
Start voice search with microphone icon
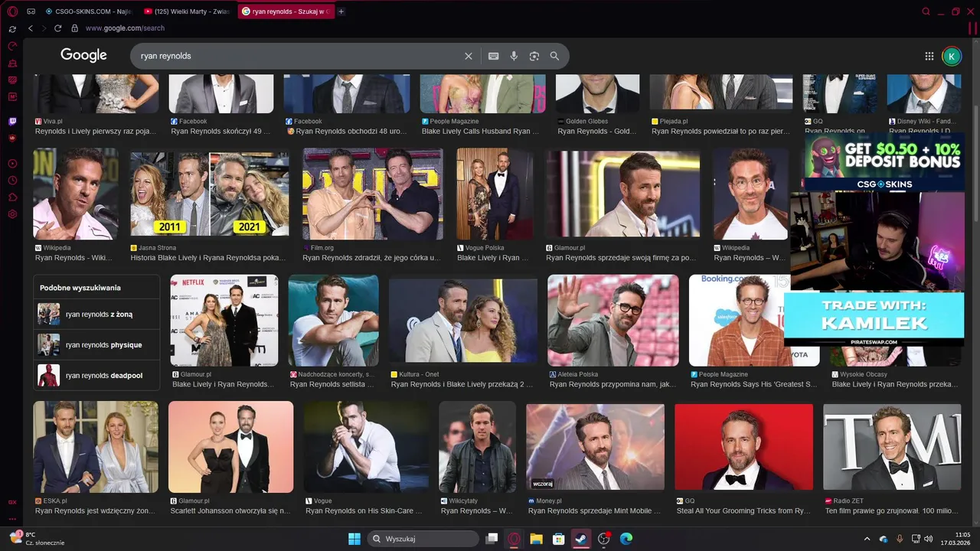514,56
